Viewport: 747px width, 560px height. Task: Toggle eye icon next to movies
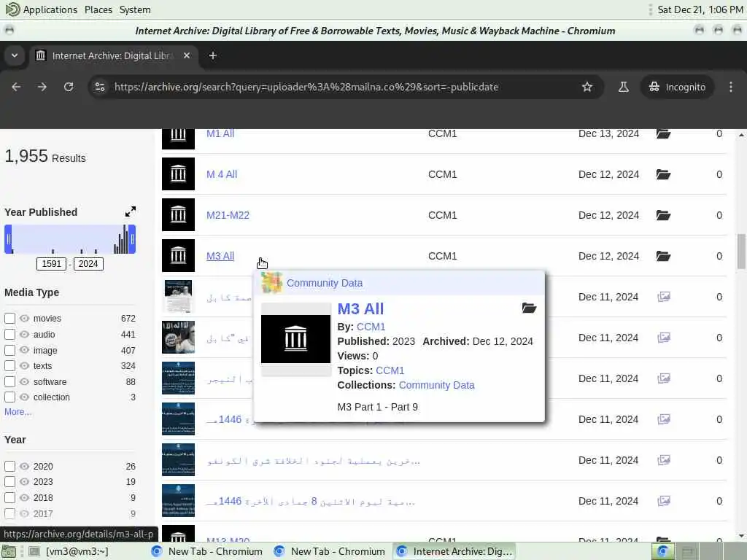click(x=24, y=318)
